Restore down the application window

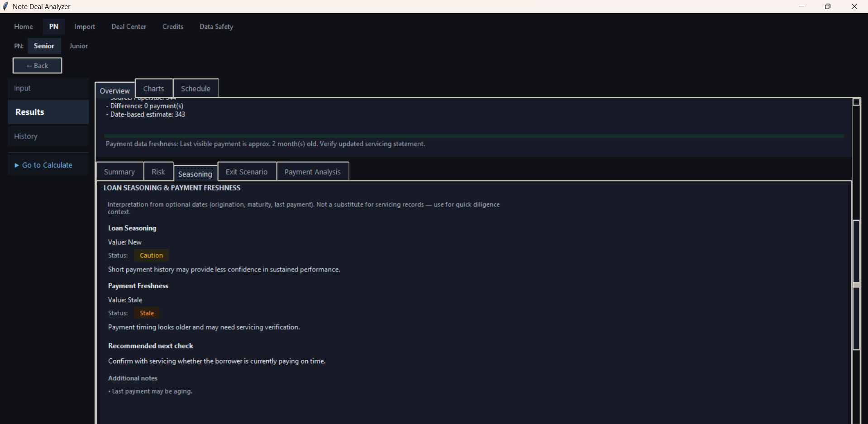[x=828, y=6]
